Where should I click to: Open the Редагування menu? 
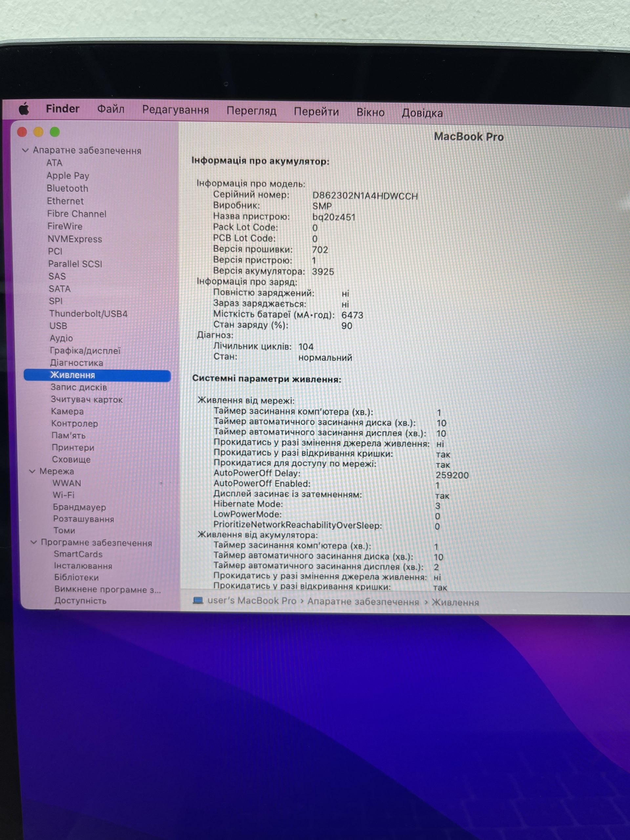tap(176, 110)
